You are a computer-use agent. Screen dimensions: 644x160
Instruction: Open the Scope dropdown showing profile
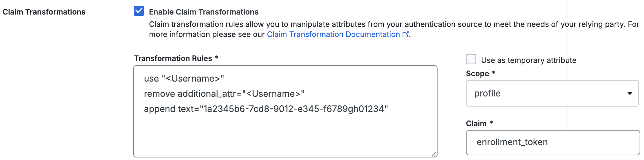coord(552,93)
